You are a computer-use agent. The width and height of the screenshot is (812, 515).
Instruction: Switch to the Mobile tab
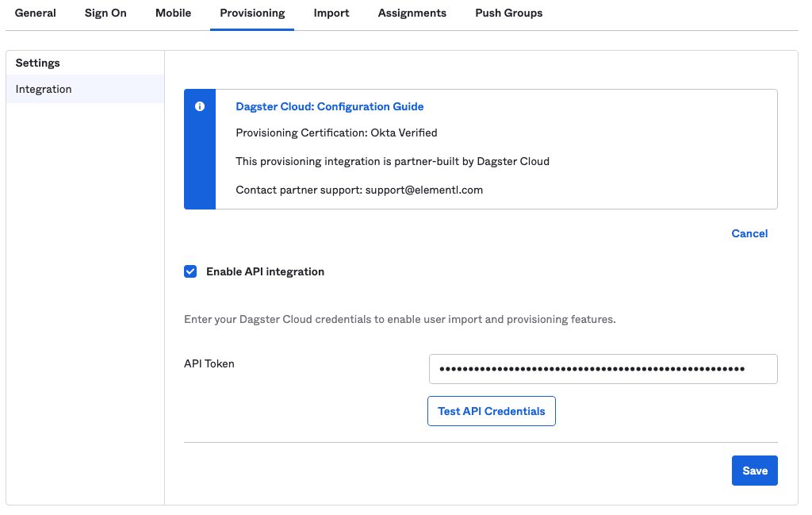click(173, 13)
